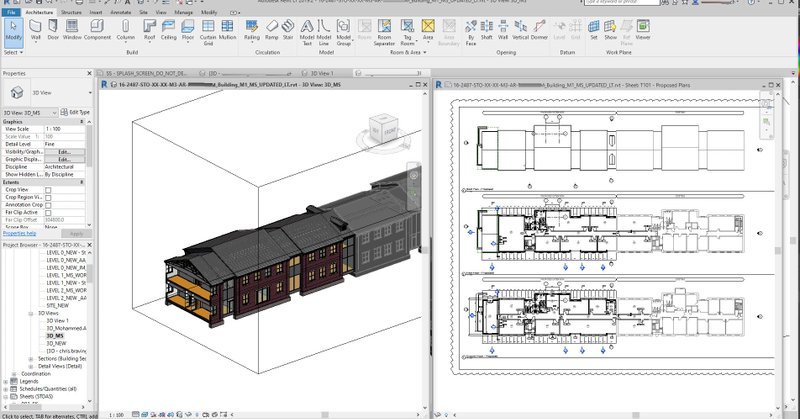Screen dimensions: 800x419
Task: Open the Model Group tool
Action: pos(343,32)
